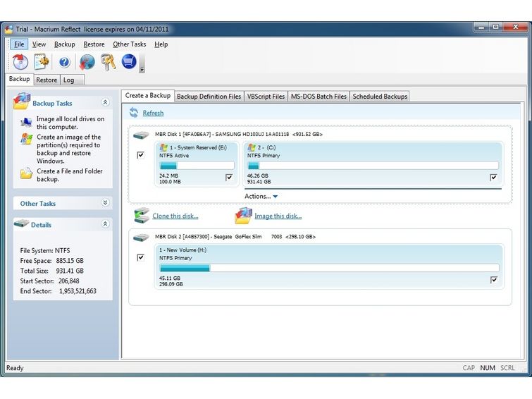Collapse the Backup Tasks panel
The height and width of the screenshot is (399, 532).
pyautogui.click(x=105, y=102)
